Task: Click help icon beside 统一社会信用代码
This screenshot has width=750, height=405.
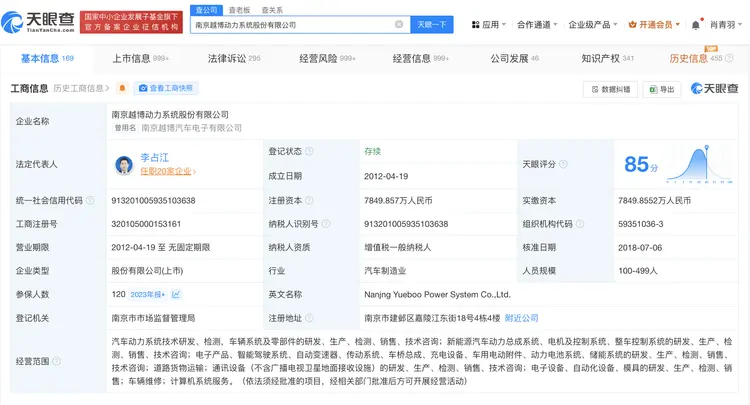Action: click(90, 201)
